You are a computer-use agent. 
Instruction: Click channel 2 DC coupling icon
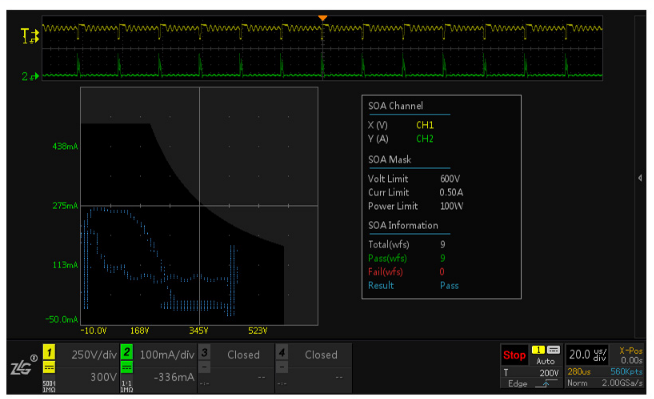click(x=127, y=368)
